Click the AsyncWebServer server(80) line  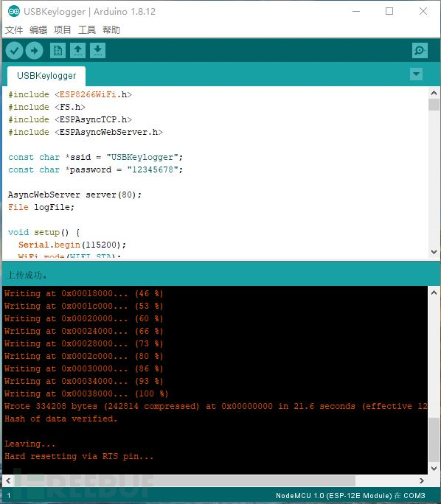pyautogui.click(x=74, y=195)
